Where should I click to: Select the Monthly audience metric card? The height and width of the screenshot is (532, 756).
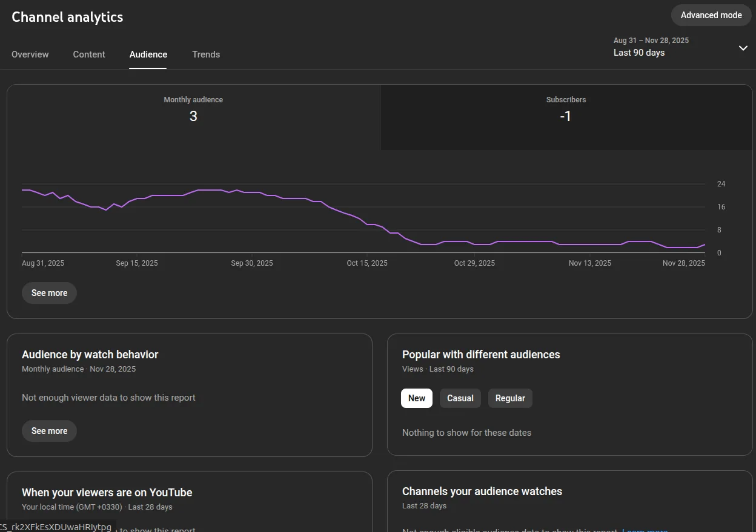193,117
